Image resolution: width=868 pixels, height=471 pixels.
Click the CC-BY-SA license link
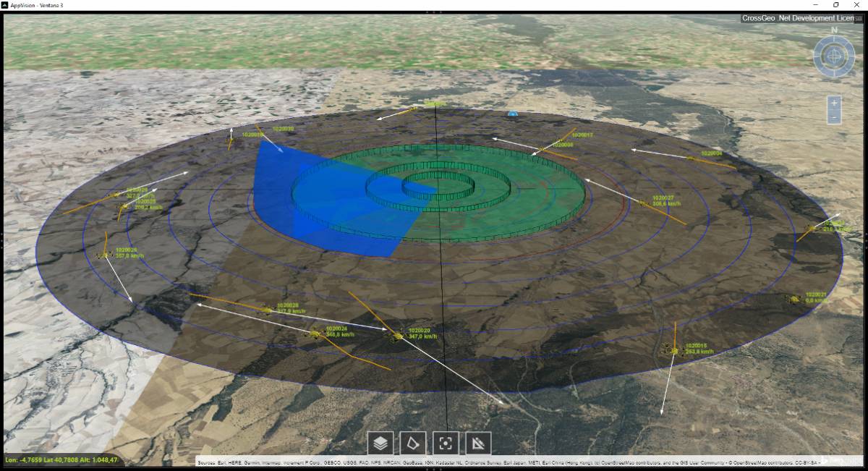[x=806, y=463]
